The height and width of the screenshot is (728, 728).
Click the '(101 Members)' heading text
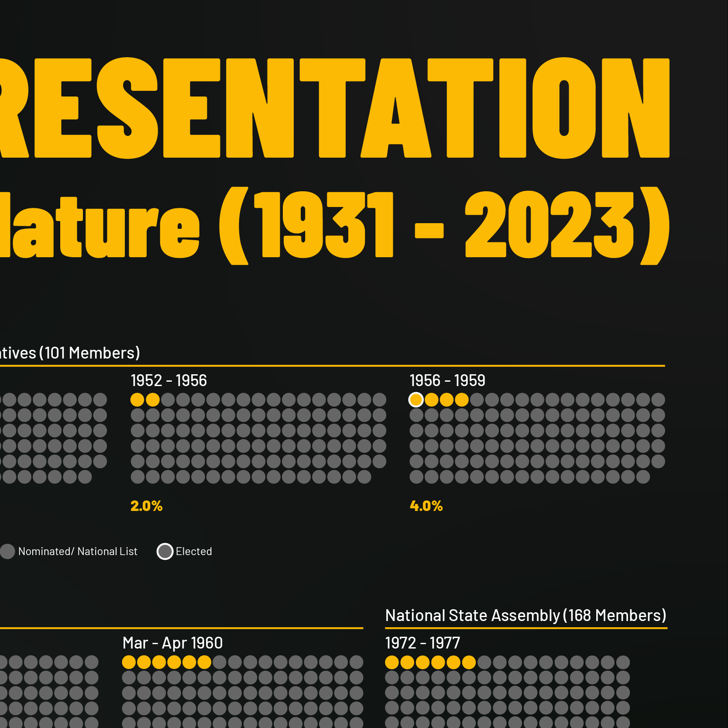tap(89, 353)
